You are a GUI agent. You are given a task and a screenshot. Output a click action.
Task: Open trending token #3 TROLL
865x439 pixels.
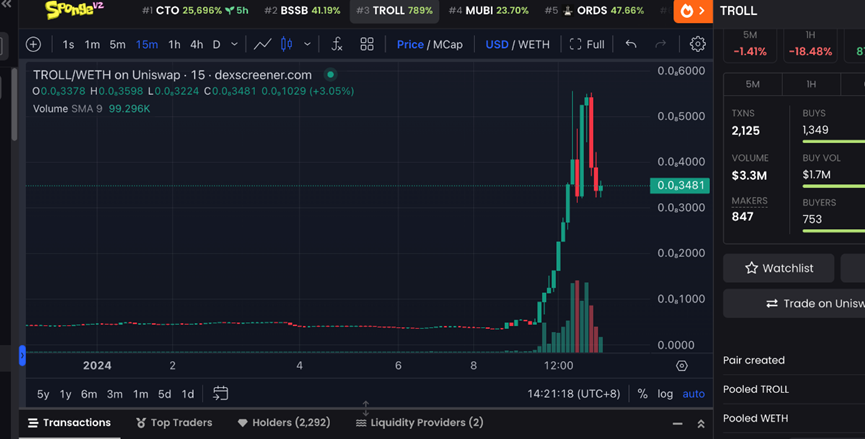(x=394, y=10)
